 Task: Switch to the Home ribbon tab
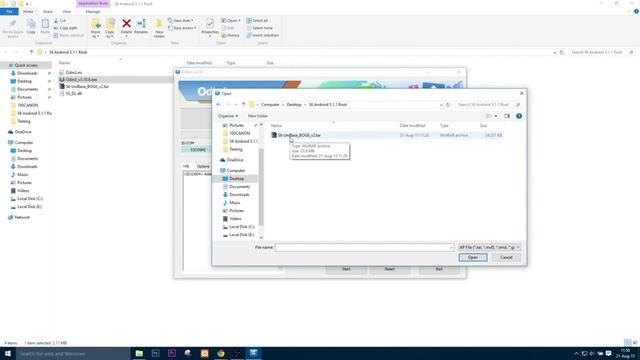(x=28, y=12)
